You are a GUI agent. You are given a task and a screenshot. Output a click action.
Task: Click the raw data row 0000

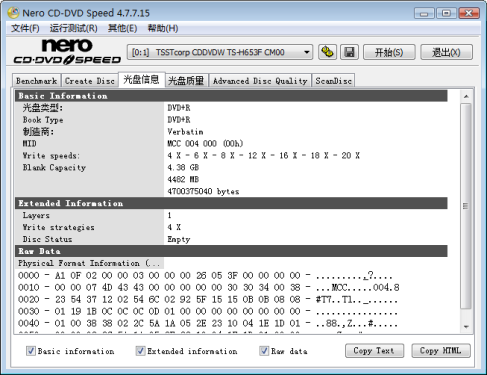205,275
